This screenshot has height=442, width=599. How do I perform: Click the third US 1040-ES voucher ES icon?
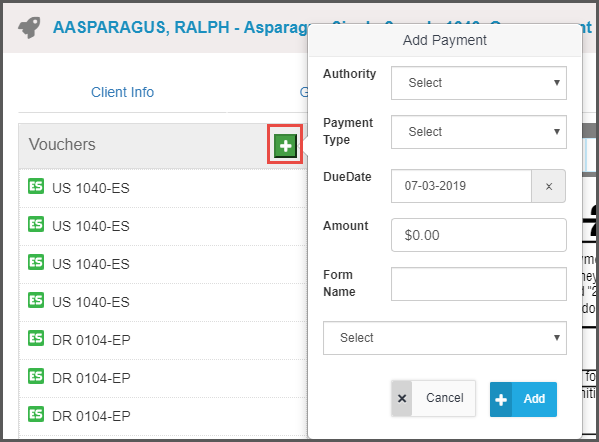36,262
